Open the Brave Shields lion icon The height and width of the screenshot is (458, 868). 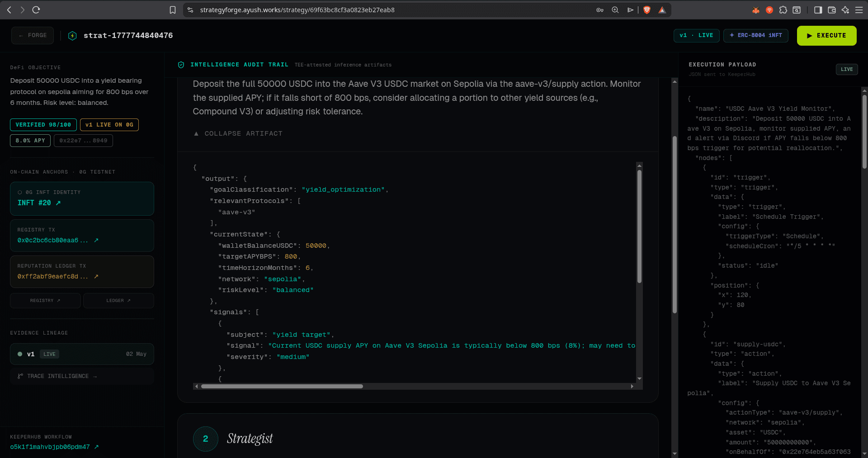click(x=647, y=10)
